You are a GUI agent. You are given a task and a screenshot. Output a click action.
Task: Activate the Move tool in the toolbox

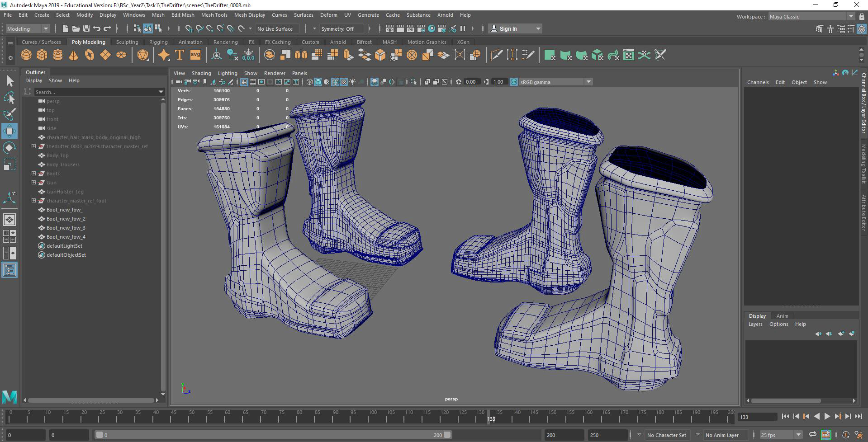tap(9, 131)
